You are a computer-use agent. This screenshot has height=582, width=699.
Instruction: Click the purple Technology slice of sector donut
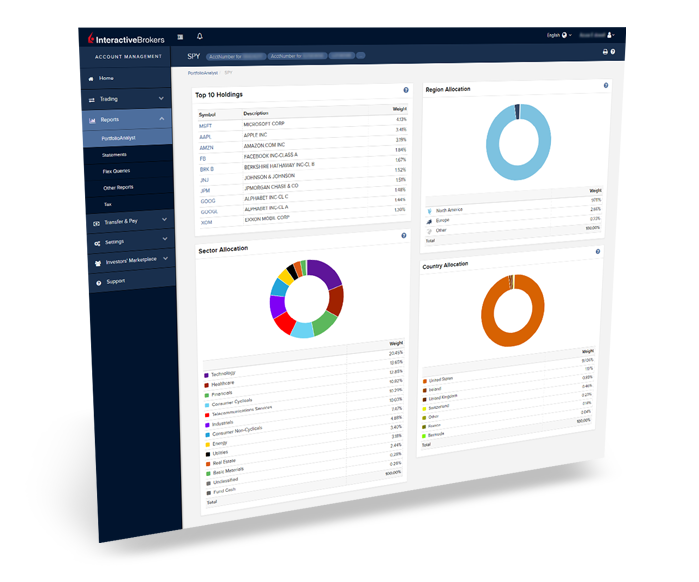325,274
